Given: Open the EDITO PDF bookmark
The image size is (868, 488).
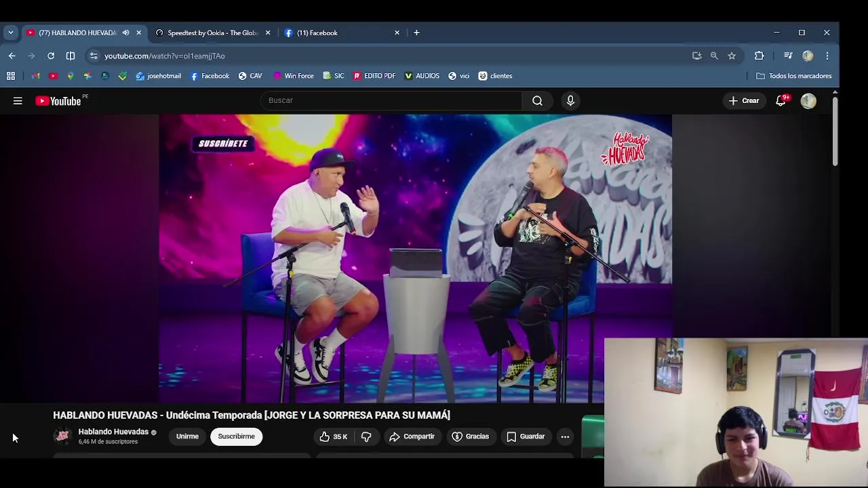Looking at the screenshot, I should [x=374, y=76].
